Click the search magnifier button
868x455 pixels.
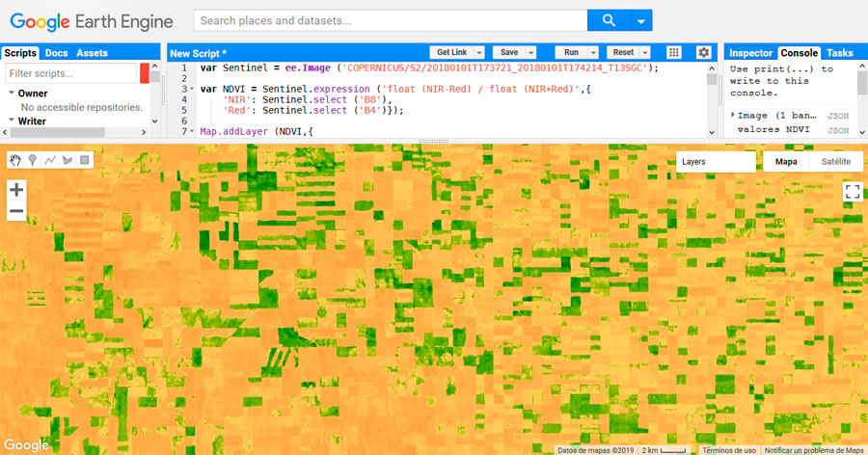609,20
